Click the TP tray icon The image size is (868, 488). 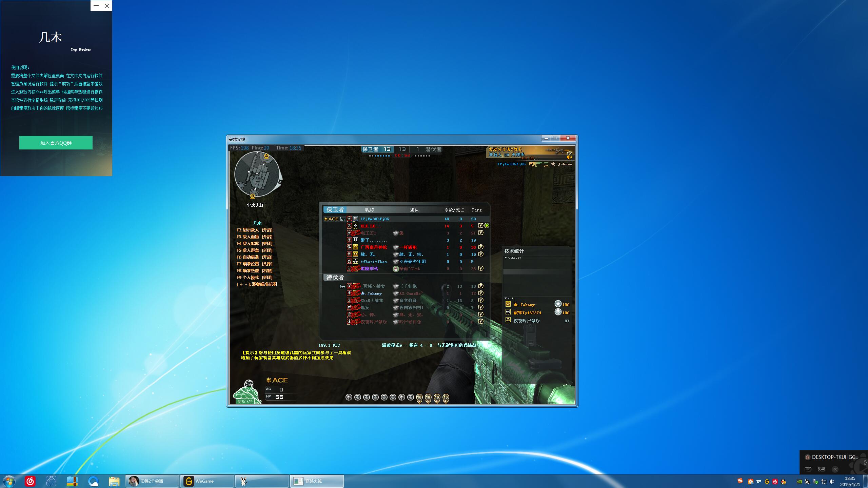[x=759, y=482]
